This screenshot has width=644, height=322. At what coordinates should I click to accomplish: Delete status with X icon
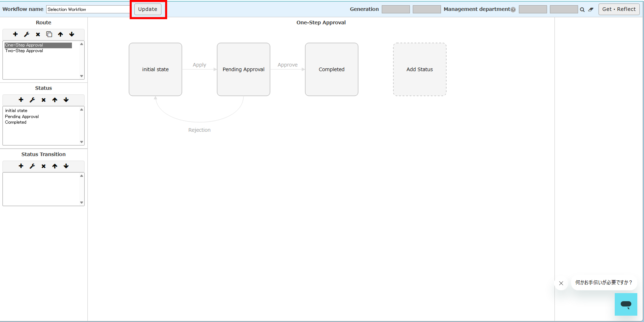tap(43, 100)
